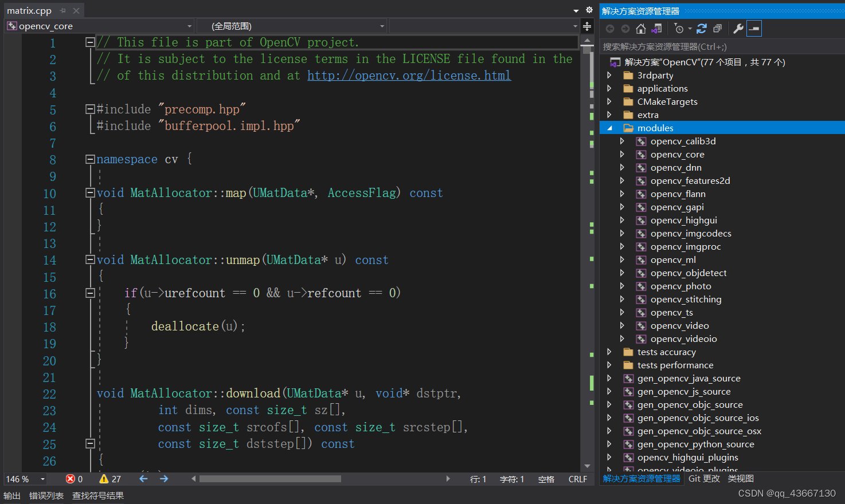
Task: Collapse the #include block at line 5
Action: coord(90,109)
